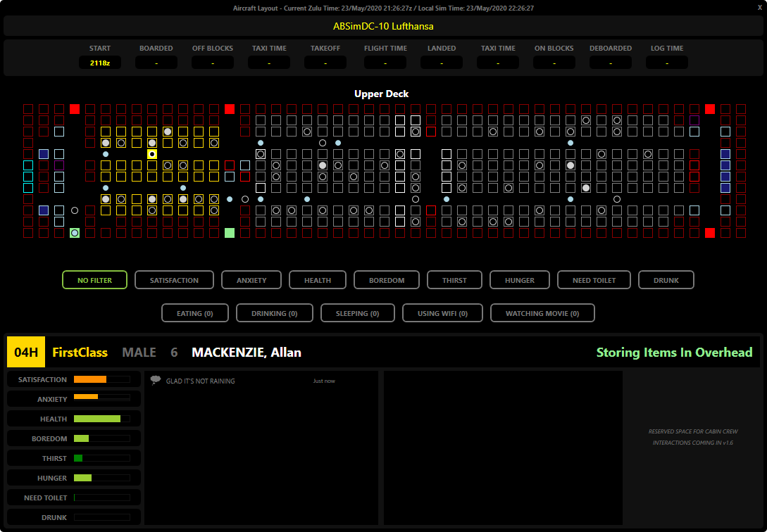Click the plain light-green square marker
Viewport: 767px width, 532px height.
coord(230,233)
